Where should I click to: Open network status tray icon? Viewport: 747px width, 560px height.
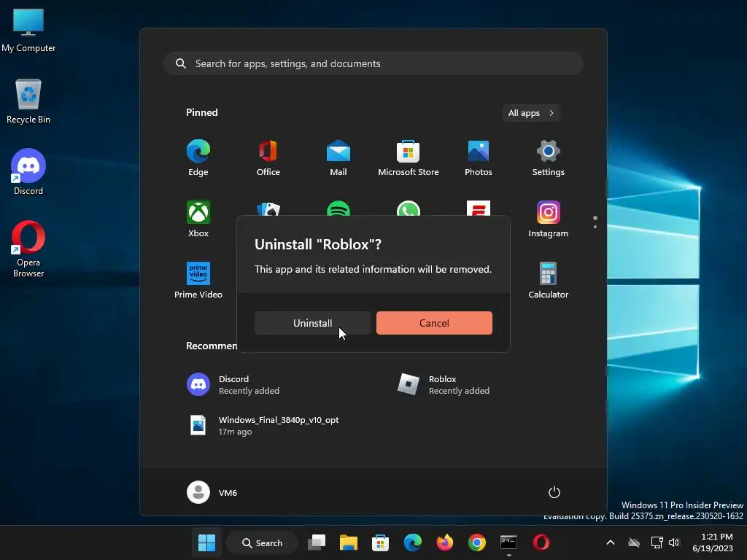tap(657, 542)
